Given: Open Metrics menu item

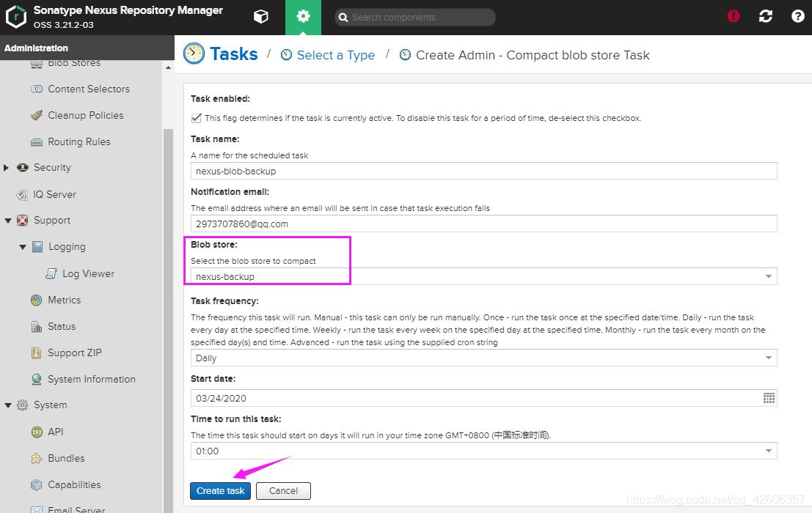Looking at the screenshot, I should pyautogui.click(x=65, y=300).
